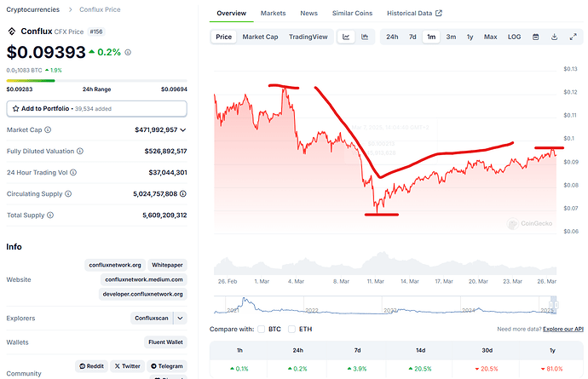Viewport: 588px width, 379px height.
Task: Select the 1m time range
Action: pyautogui.click(x=431, y=37)
